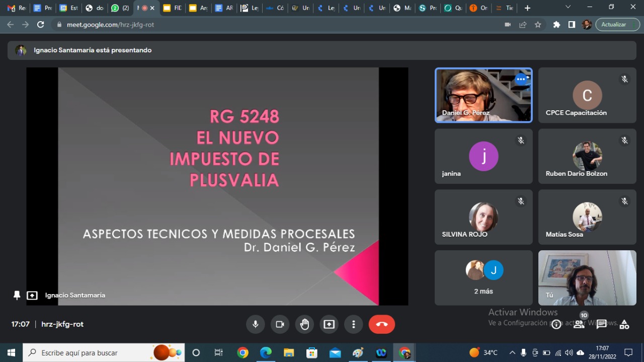
Task: Open the more options three-dot menu
Action: click(x=354, y=324)
